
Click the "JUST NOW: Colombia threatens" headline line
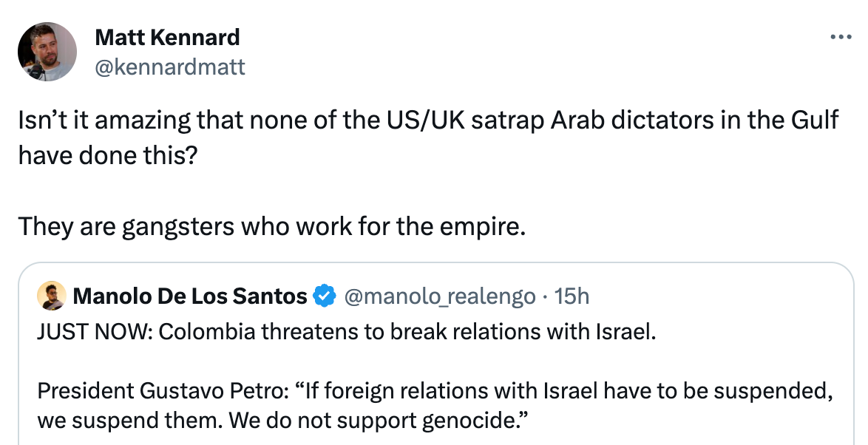pyautogui.click(x=346, y=332)
